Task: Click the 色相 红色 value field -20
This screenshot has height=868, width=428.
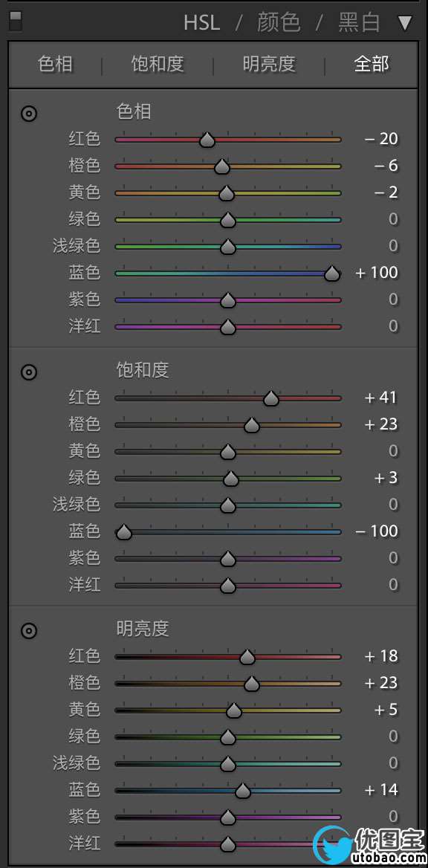Action: tap(381, 138)
